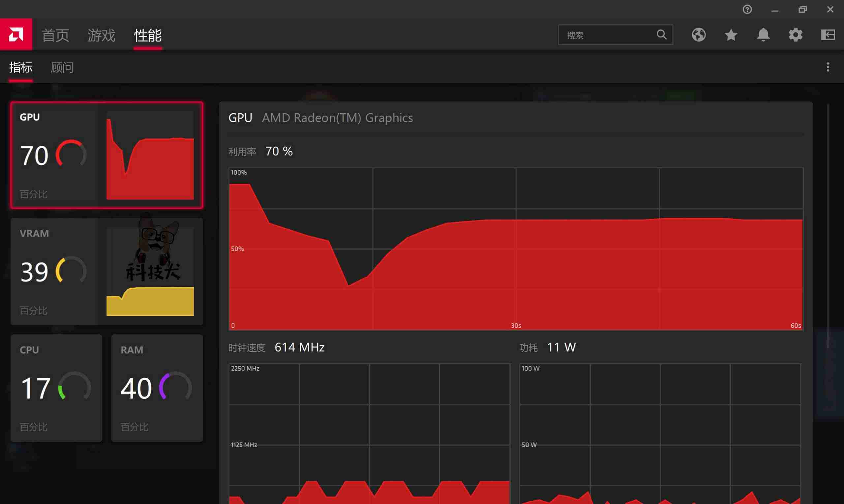Open the 首页 home tab
844x504 pixels.
click(x=55, y=35)
